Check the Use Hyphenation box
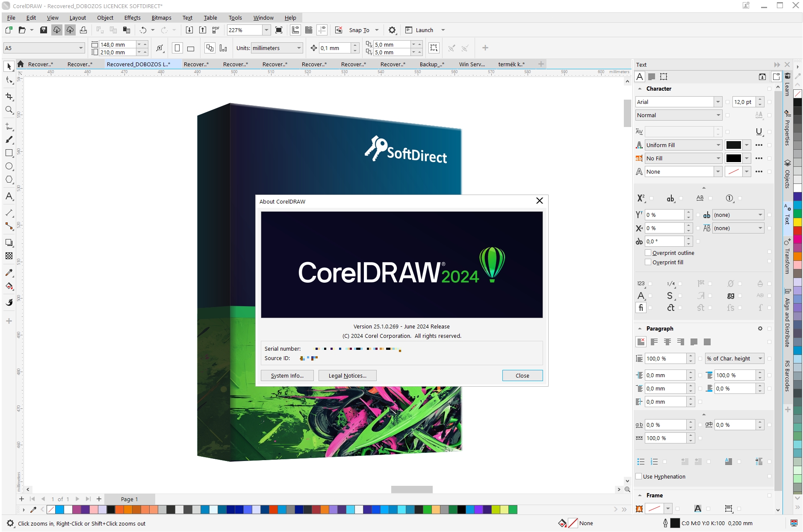 tap(638, 476)
